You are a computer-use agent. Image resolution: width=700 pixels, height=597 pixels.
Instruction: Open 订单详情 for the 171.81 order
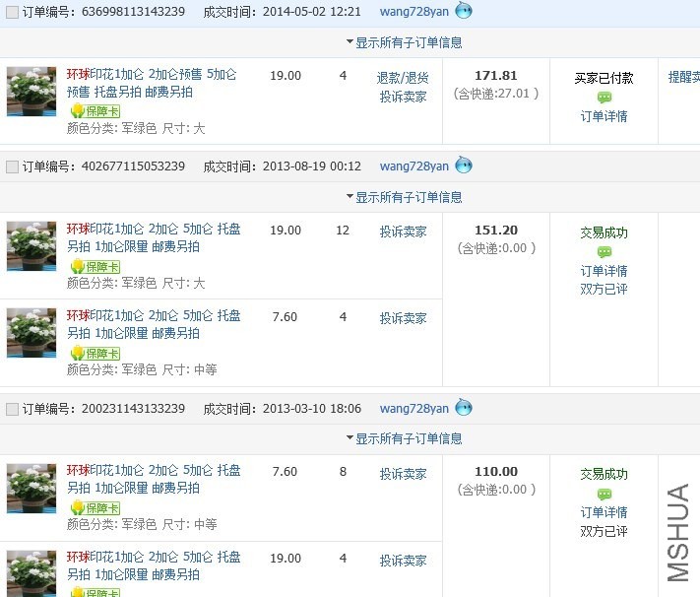(604, 116)
